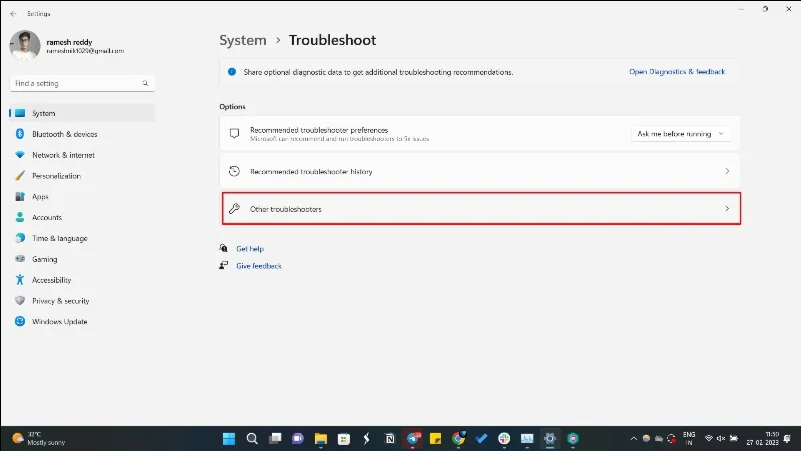
Task: Click the Accessibility sidebar icon
Action: click(x=20, y=280)
